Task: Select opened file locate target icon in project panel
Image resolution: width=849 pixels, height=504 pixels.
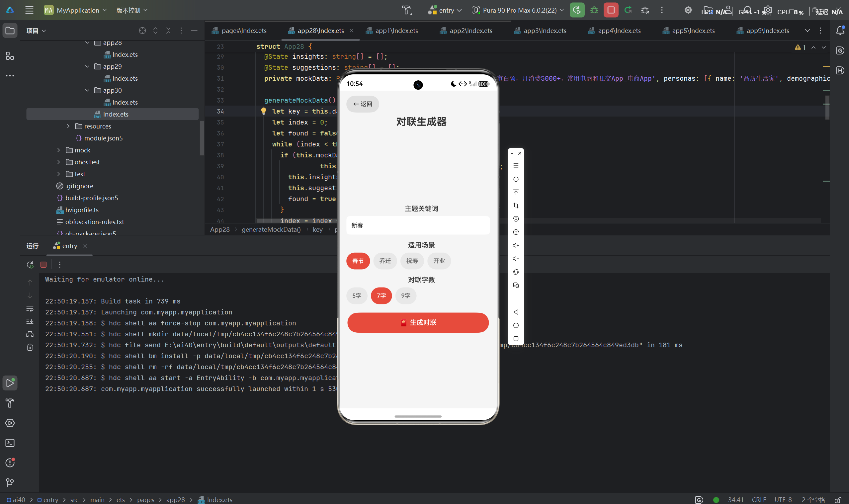Action: click(x=142, y=31)
